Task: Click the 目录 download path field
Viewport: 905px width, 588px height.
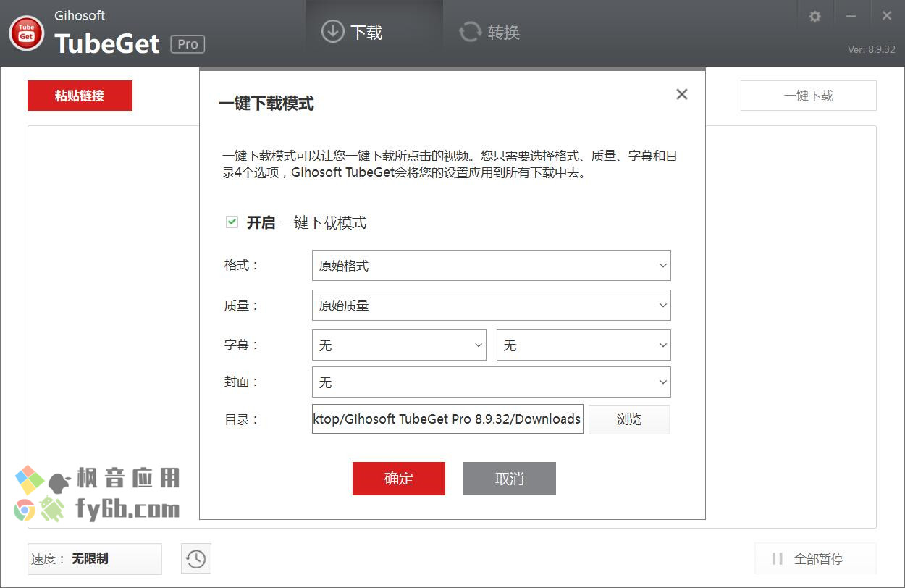Action: click(447, 419)
